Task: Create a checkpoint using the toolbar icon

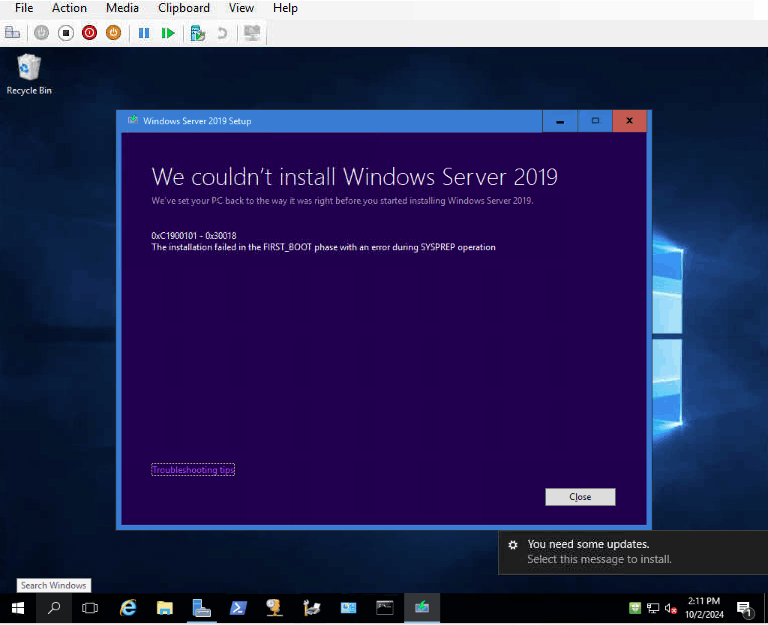Action: coord(198,33)
